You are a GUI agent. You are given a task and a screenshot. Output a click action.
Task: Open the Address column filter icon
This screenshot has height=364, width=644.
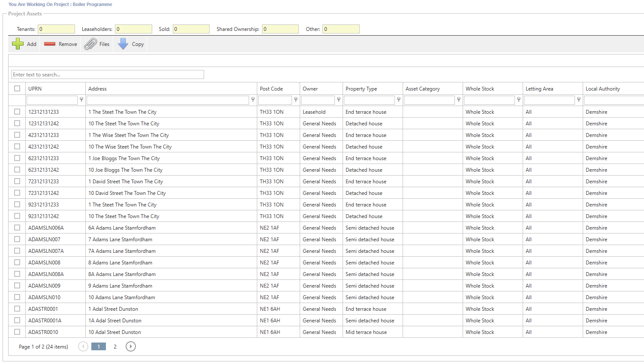[x=253, y=100]
